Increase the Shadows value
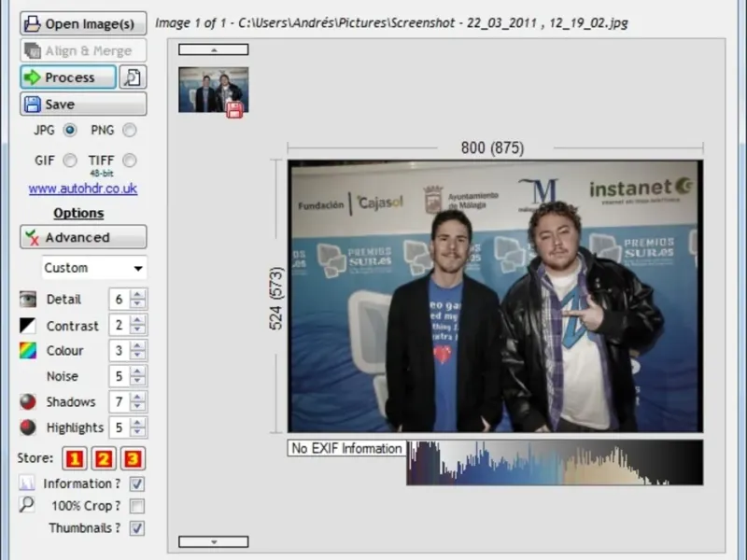The image size is (747, 560). [x=137, y=398]
